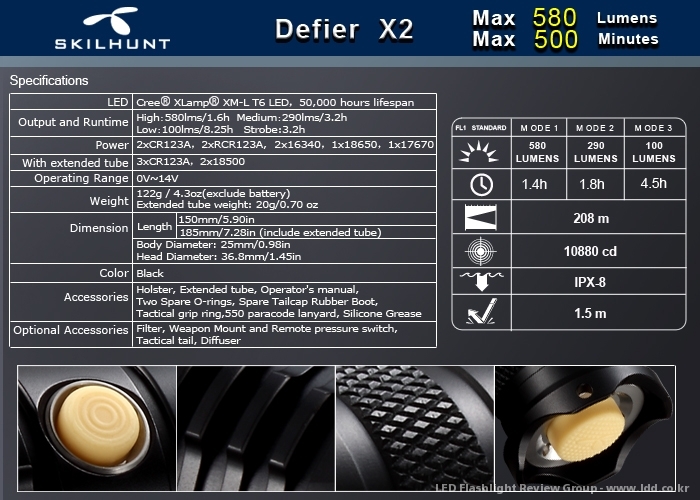This screenshot has height=500, width=700.
Task: Select the With extended tube label
Action: (x=75, y=162)
